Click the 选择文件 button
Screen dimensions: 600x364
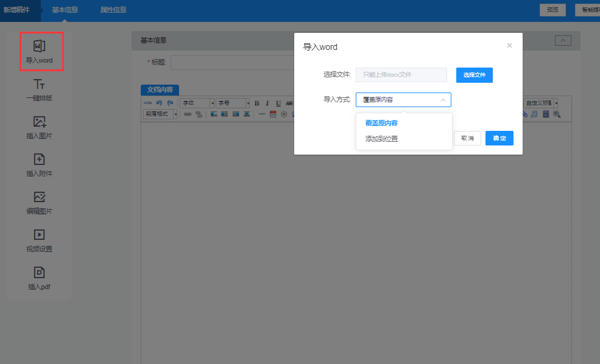(474, 75)
